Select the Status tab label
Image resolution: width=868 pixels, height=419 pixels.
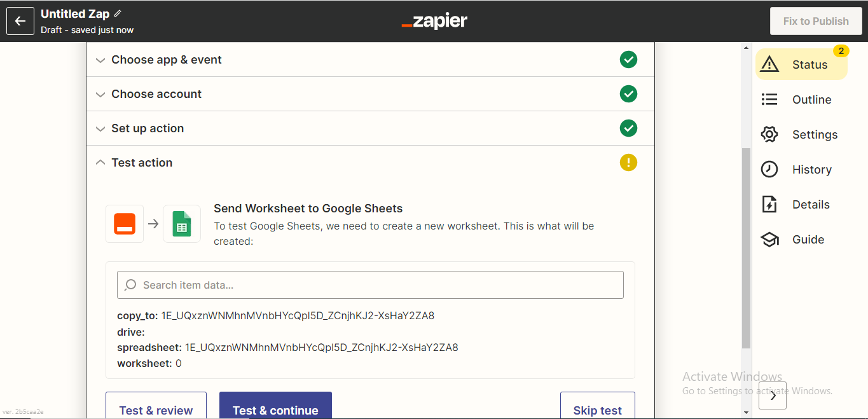click(x=809, y=65)
